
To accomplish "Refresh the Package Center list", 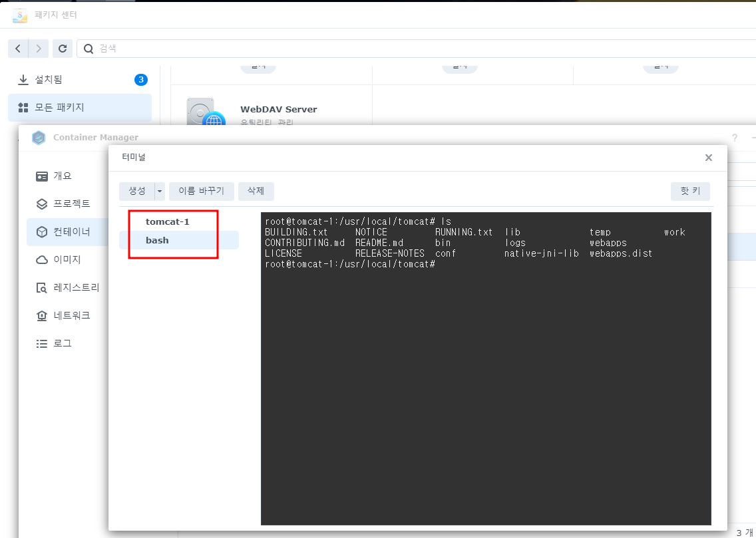I will (63, 49).
